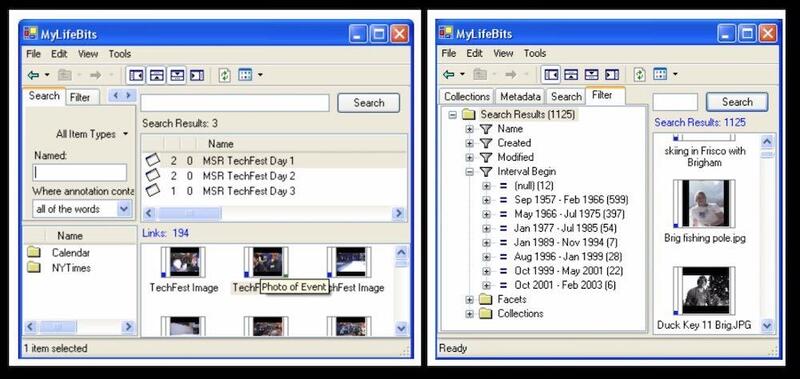Click the refresh icon in right window toolbar
This screenshot has height=379, width=800.
click(640, 75)
